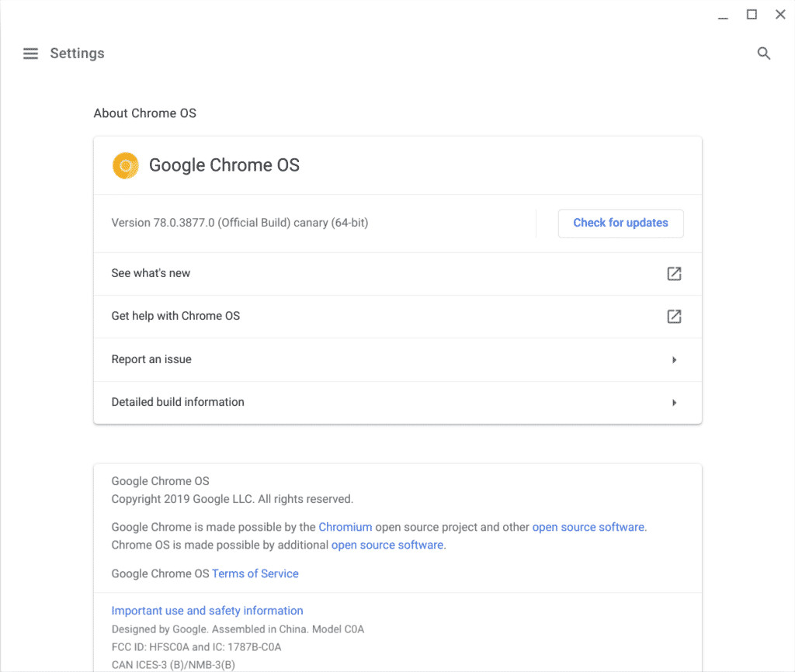Open Google Chrome's open source software link

[588, 527]
